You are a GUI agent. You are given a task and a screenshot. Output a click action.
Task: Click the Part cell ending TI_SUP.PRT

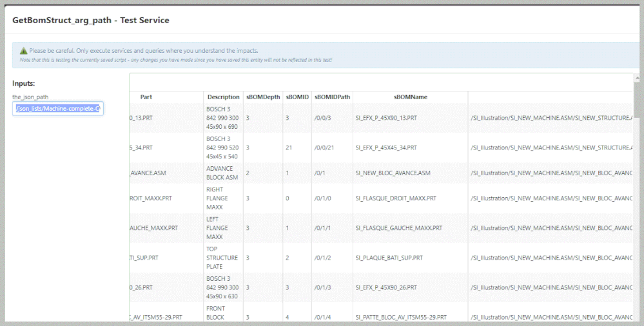point(144,258)
